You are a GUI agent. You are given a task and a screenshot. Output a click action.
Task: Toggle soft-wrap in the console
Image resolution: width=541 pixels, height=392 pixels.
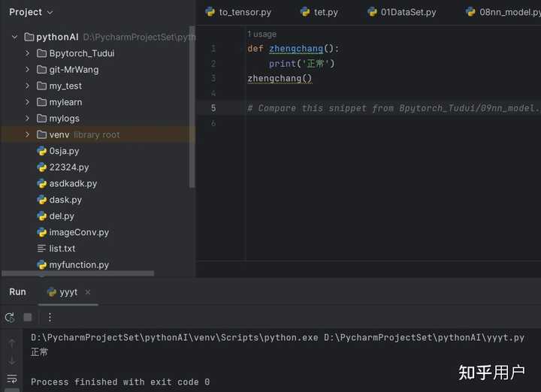[12, 378]
